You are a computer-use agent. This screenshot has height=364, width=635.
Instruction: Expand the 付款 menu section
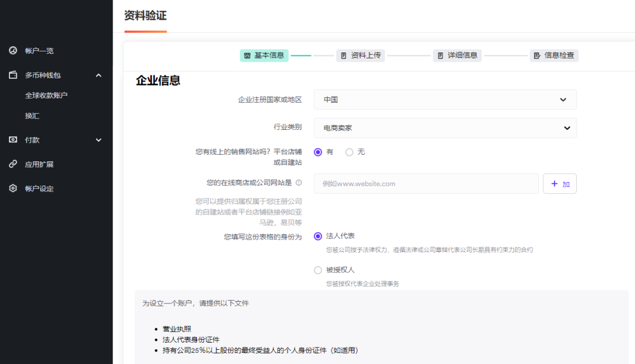[x=99, y=140]
